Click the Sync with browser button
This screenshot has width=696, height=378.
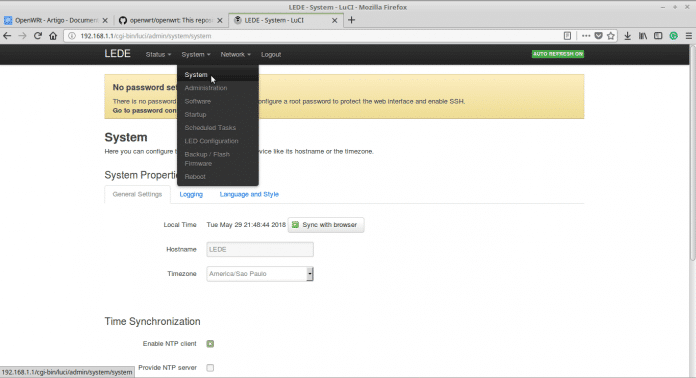(x=326, y=225)
